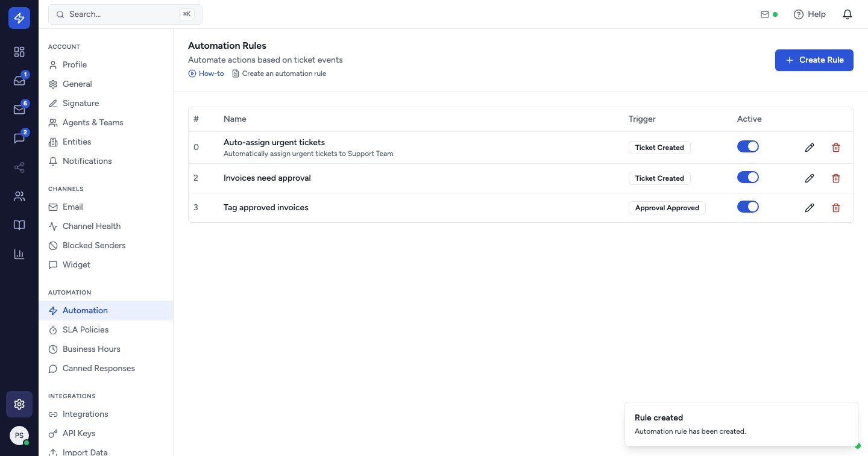
Task: Edit the Tag approved invoices rule
Action: tap(810, 208)
